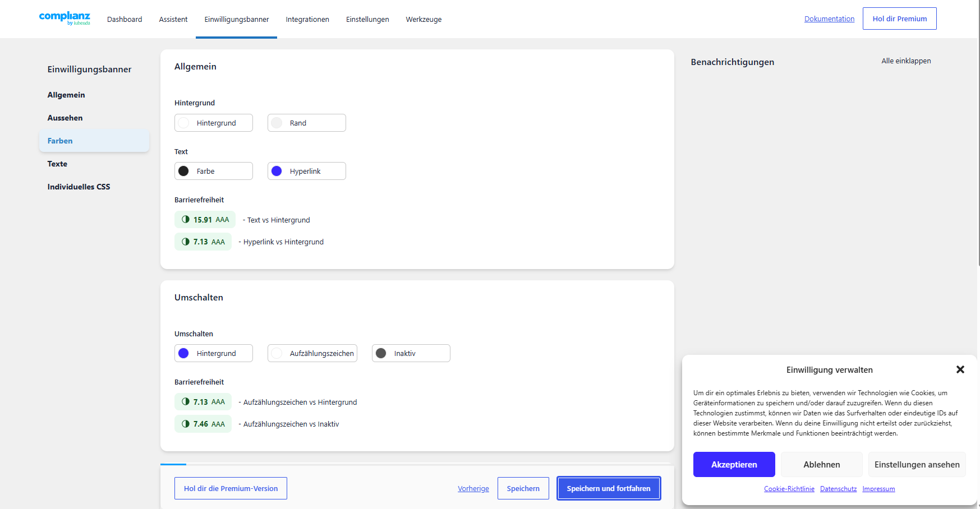Select Texte in the sidebar
Image resolution: width=980 pixels, height=509 pixels.
pos(94,164)
